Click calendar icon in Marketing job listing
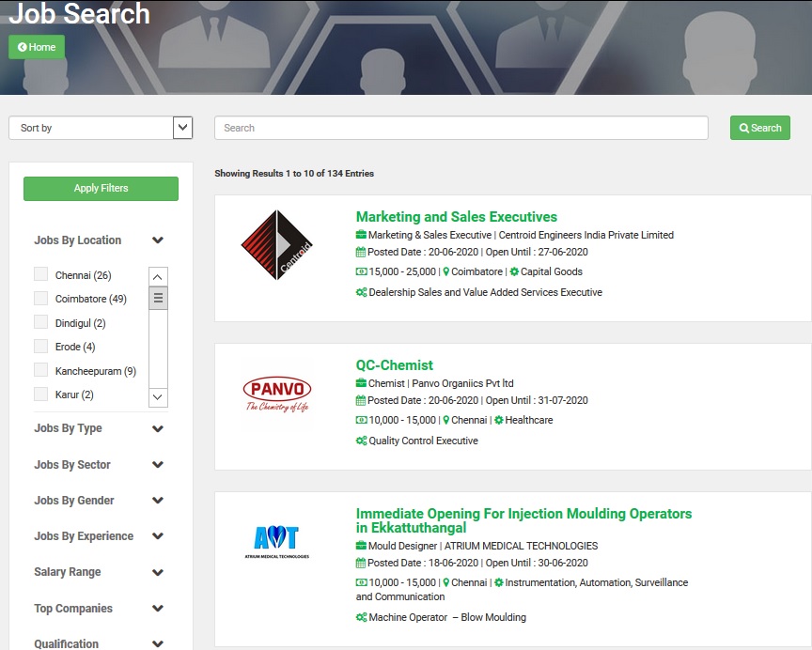 tap(361, 253)
